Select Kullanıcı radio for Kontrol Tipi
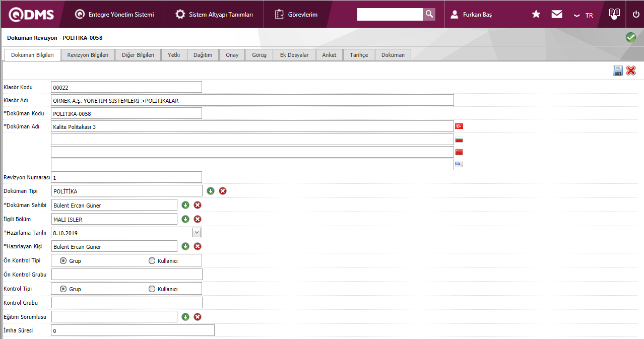The image size is (644, 339). pos(152,289)
